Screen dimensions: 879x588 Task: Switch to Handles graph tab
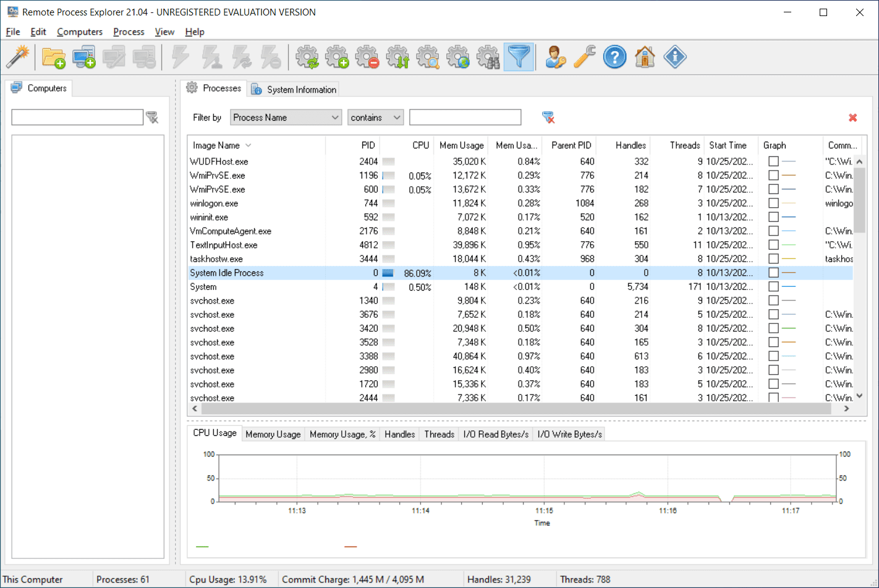click(399, 434)
